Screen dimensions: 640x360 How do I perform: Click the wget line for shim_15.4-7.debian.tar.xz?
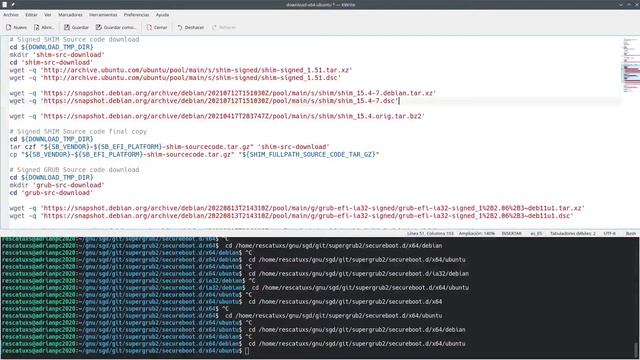[223, 93]
